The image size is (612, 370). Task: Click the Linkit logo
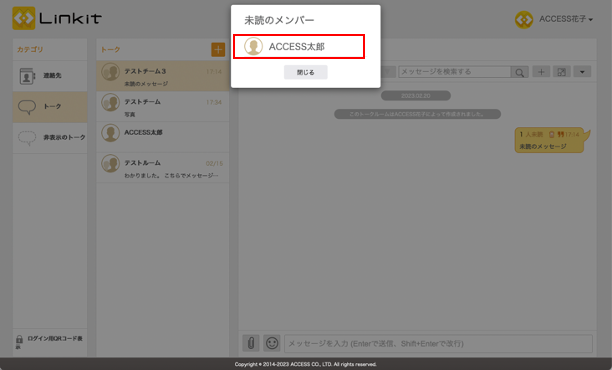coord(57,18)
